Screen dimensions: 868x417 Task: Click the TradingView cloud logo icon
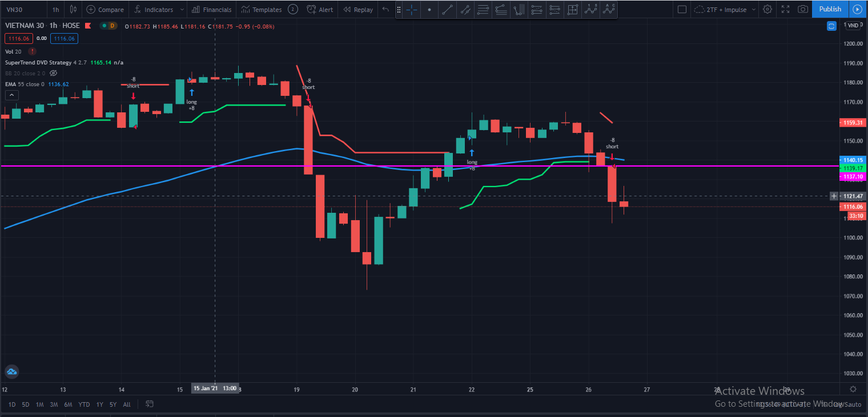(11, 373)
